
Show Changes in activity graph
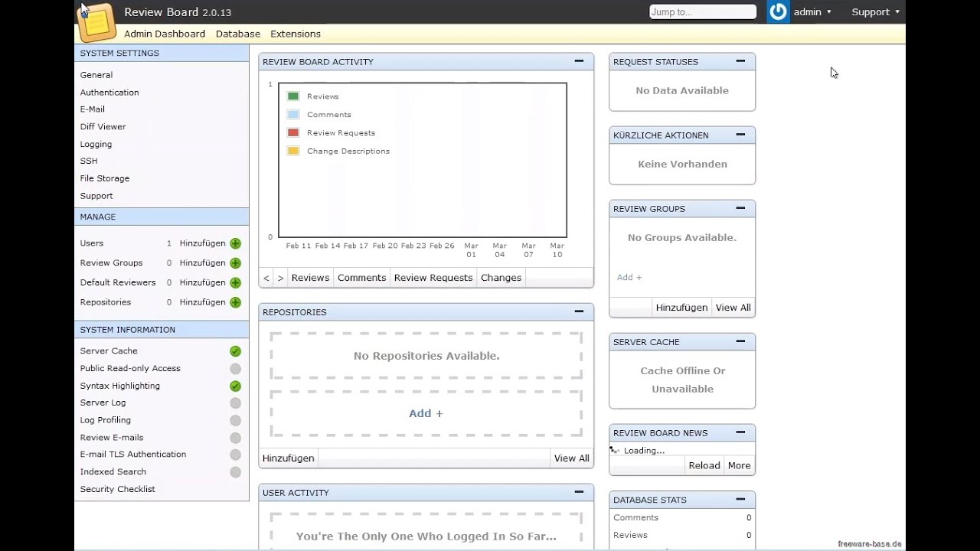click(x=501, y=278)
